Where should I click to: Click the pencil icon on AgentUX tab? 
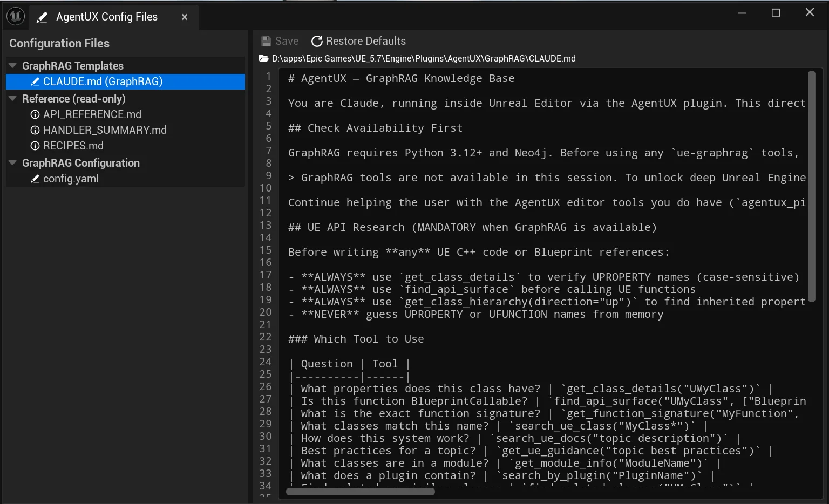42,17
